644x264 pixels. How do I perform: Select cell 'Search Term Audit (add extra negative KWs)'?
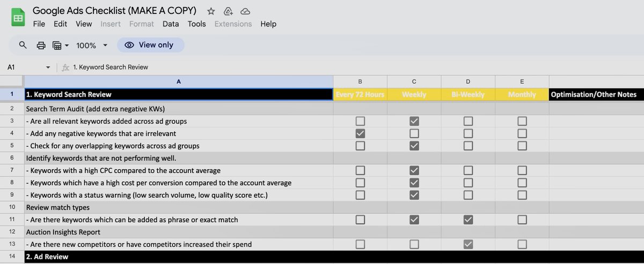point(179,109)
